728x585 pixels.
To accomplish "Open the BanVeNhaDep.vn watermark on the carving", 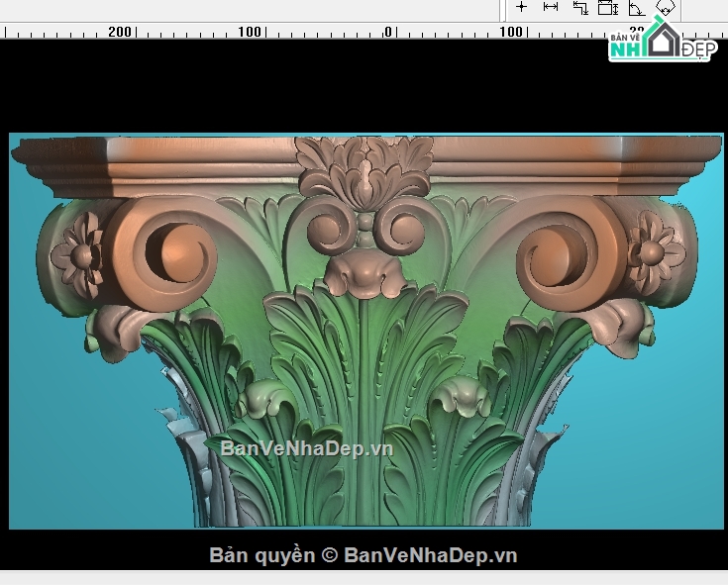I will click(306, 448).
